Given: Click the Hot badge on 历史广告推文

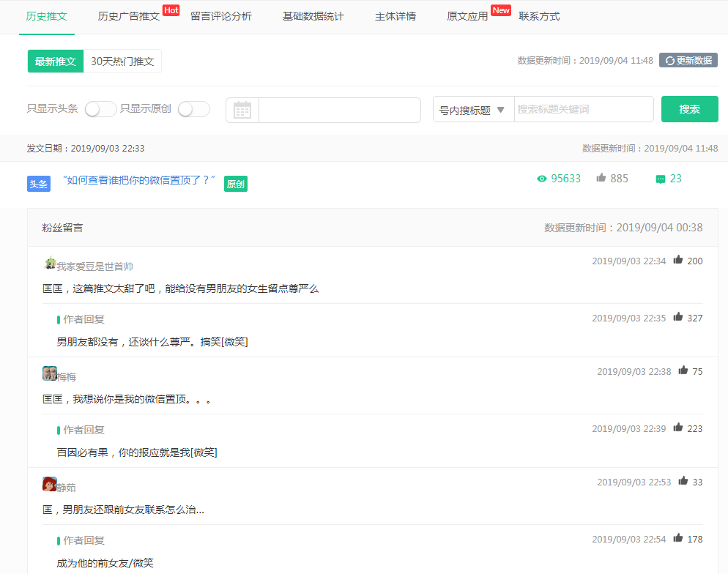Looking at the screenshot, I should coord(171,10).
